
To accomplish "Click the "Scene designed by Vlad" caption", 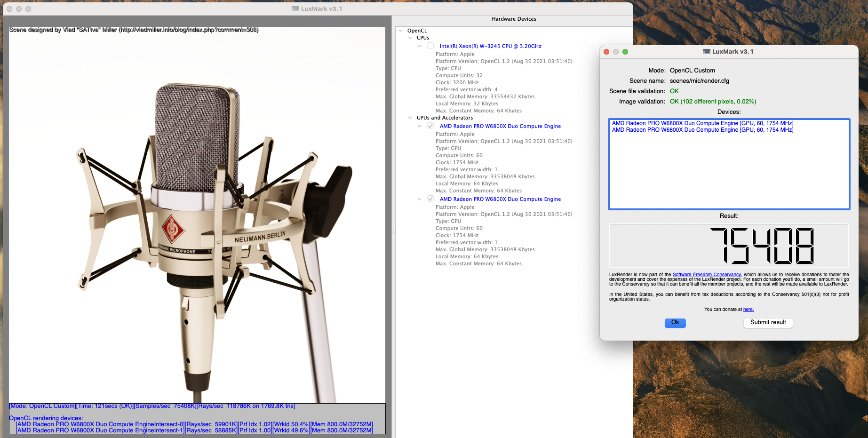I will coord(134,30).
